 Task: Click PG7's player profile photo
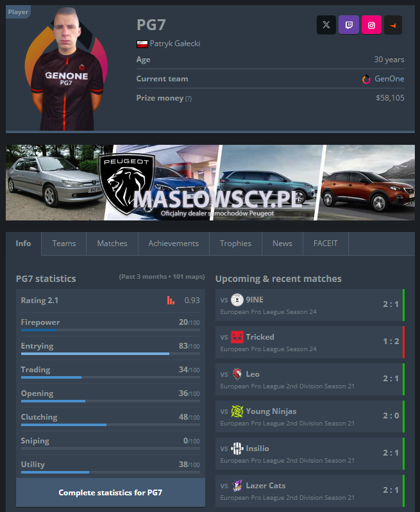[65, 69]
